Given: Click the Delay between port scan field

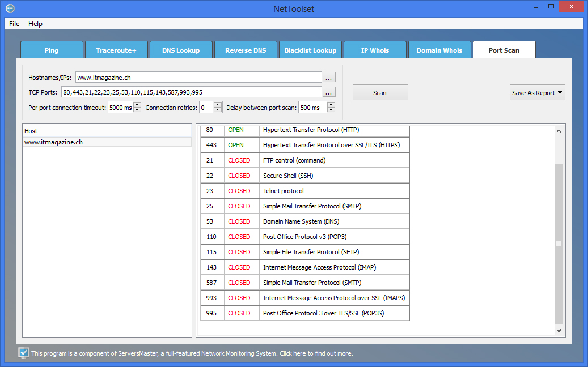Looking at the screenshot, I should pyautogui.click(x=313, y=108).
